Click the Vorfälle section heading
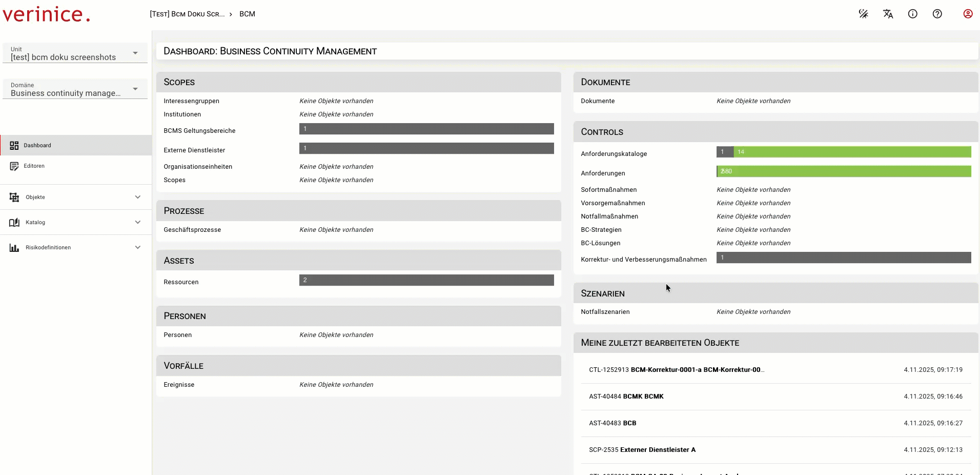The image size is (980, 475). (183, 366)
